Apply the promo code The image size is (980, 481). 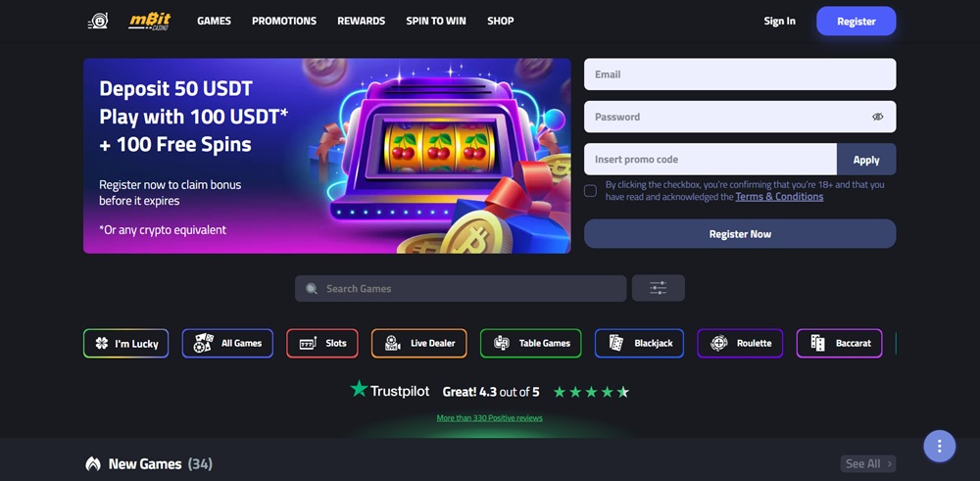[866, 160]
